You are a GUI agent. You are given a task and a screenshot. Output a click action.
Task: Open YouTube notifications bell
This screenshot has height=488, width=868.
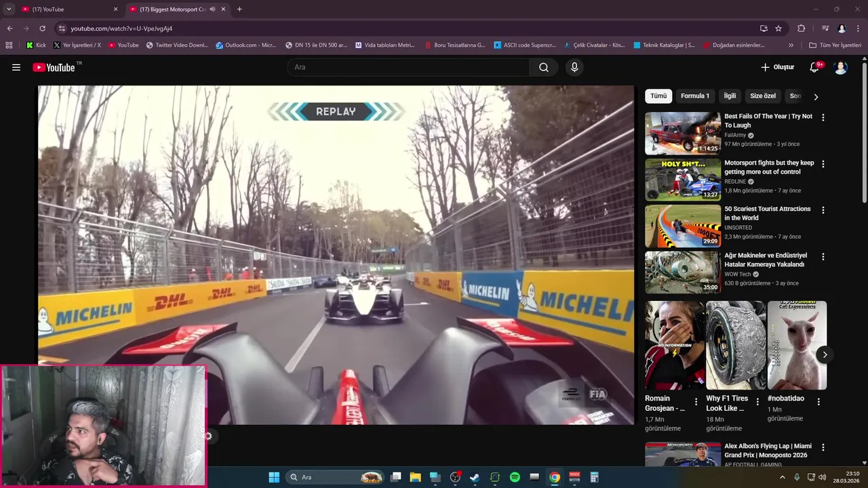815,67
